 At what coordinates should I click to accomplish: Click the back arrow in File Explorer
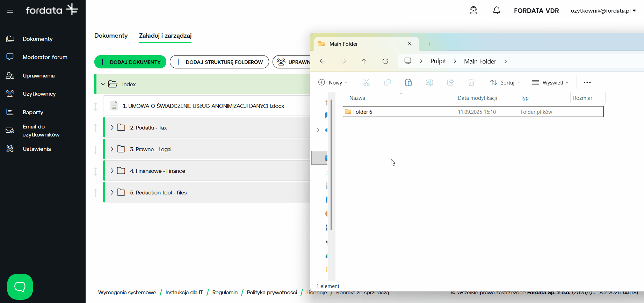(x=322, y=61)
